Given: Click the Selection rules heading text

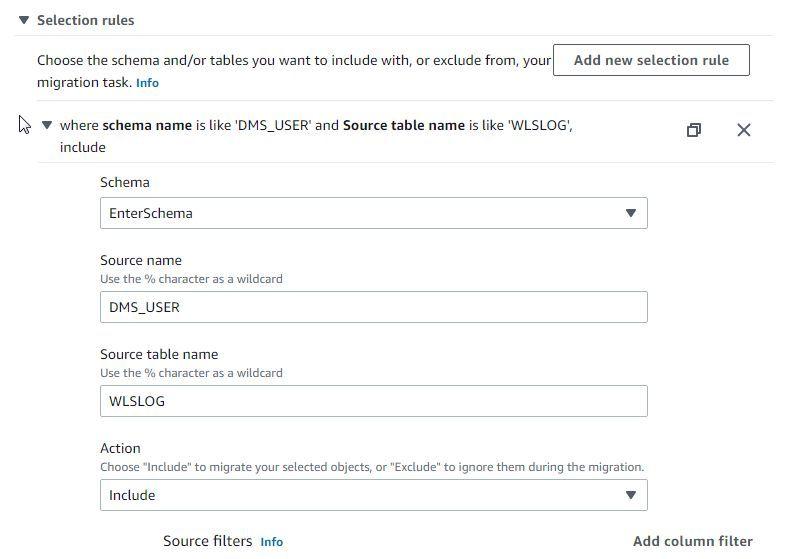Looking at the screenshot, I should pyautogui.click(x=85, y=20).
